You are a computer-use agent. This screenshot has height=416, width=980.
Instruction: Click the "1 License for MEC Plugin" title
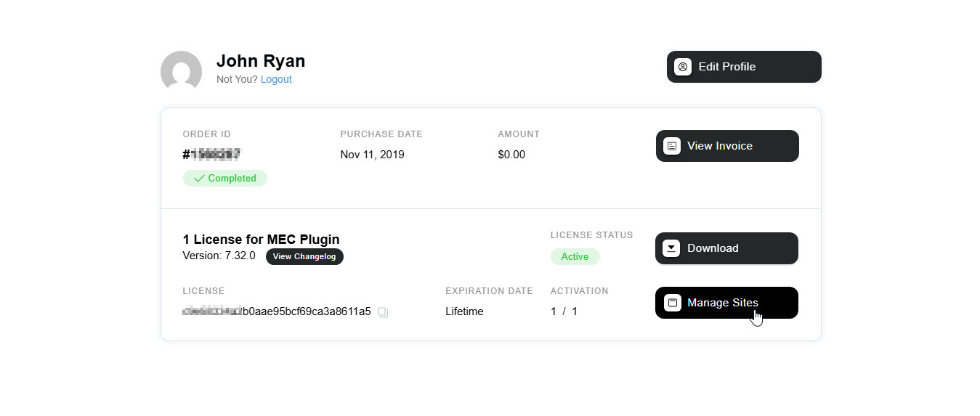tap(261, 240)
